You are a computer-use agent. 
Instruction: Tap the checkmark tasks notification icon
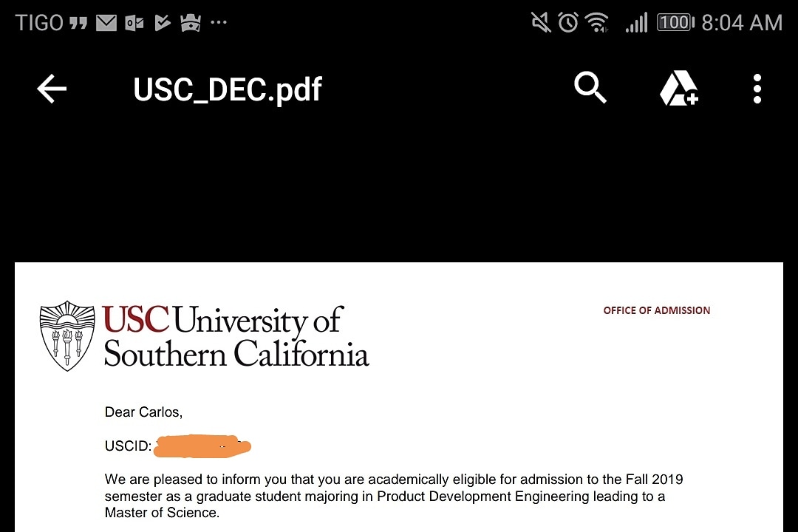(163, 22)
